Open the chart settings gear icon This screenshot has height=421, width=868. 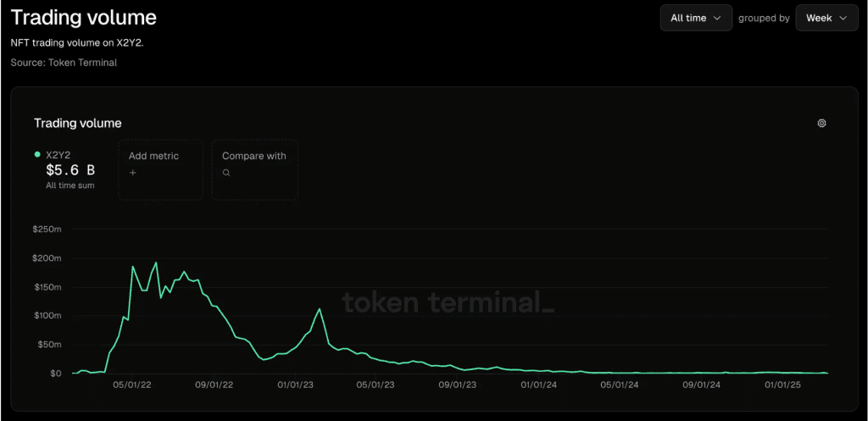[x=821, y=124]
